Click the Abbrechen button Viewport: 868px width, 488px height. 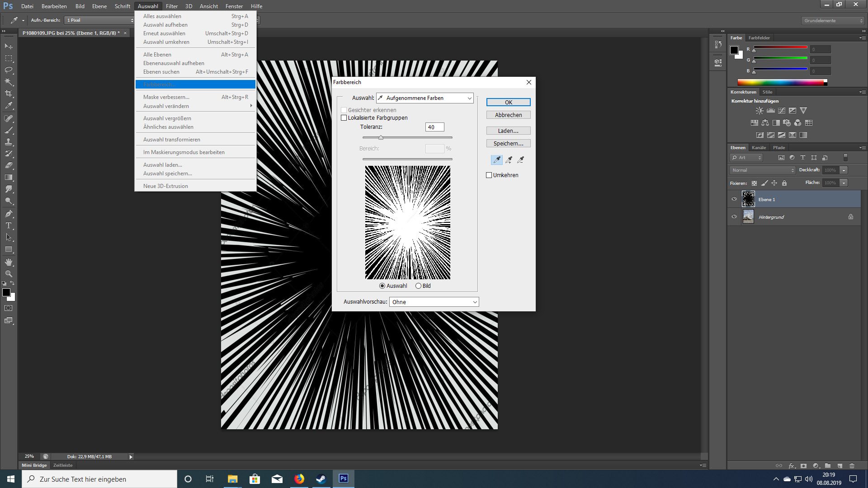(x=508, y=115)
